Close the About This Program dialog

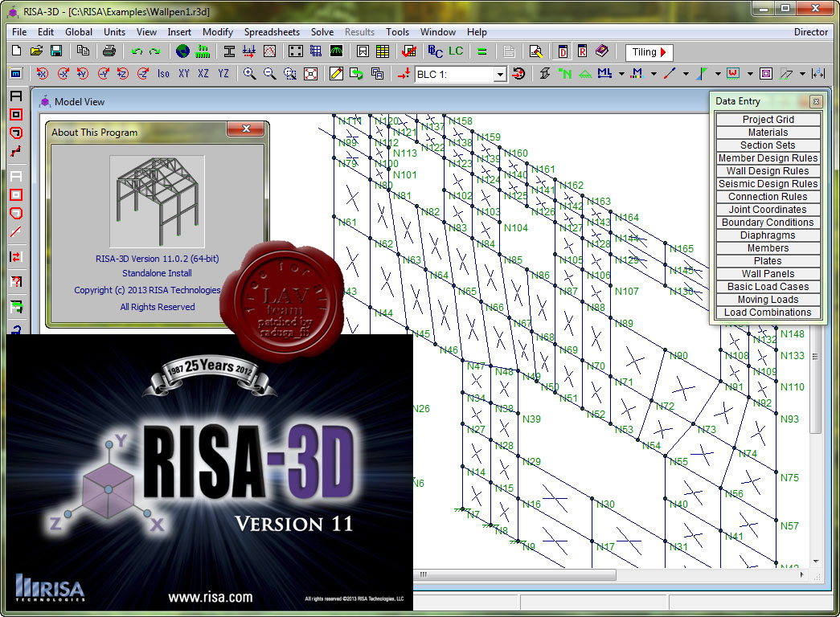tap(246, 129)
